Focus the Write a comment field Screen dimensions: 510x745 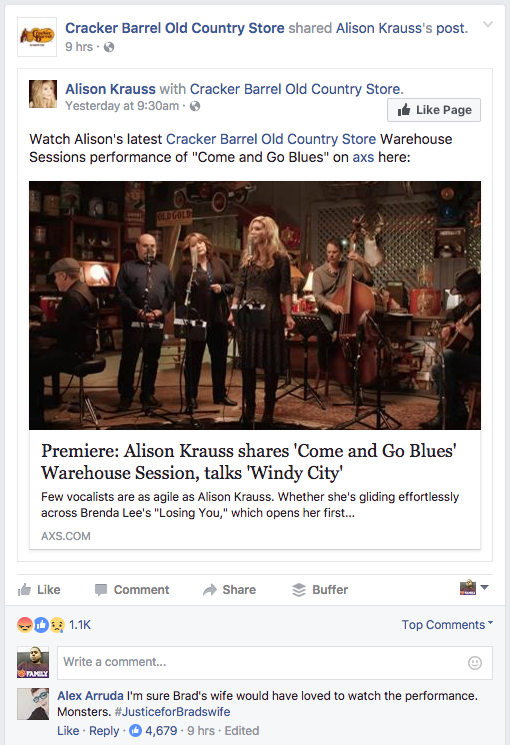(275, 662)
